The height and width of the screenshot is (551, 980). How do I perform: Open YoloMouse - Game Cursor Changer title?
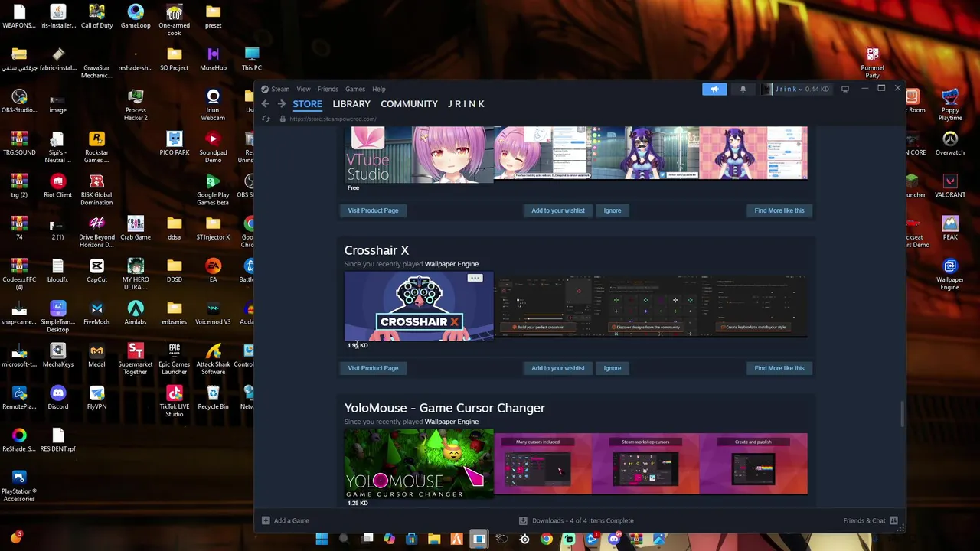coord(445,408)
